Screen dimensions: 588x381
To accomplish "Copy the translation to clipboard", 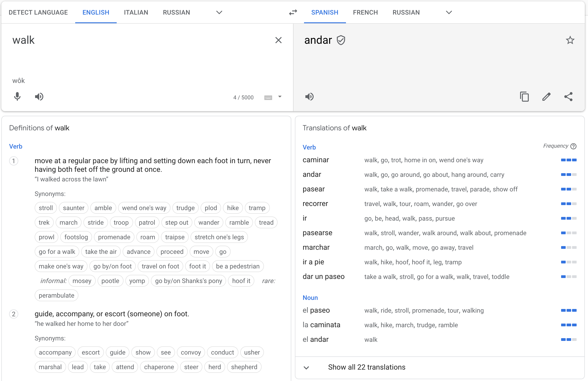I will click(524, 97).
